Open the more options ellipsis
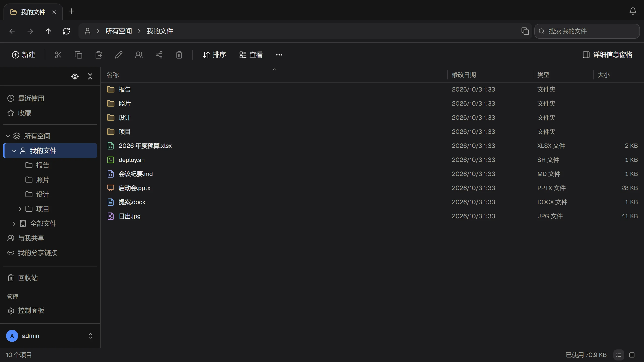This screenshot has width=644, height=362. (279, 55)
